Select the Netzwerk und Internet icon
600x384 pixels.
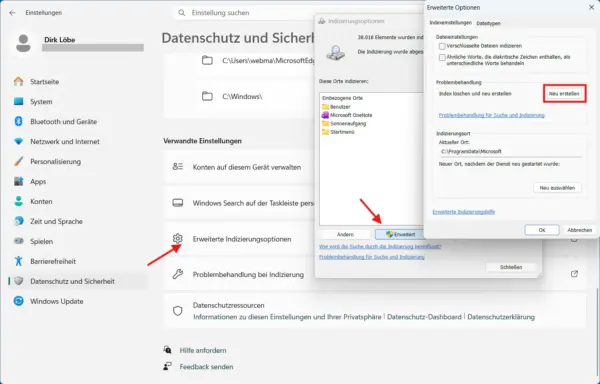tap(18, 141)
